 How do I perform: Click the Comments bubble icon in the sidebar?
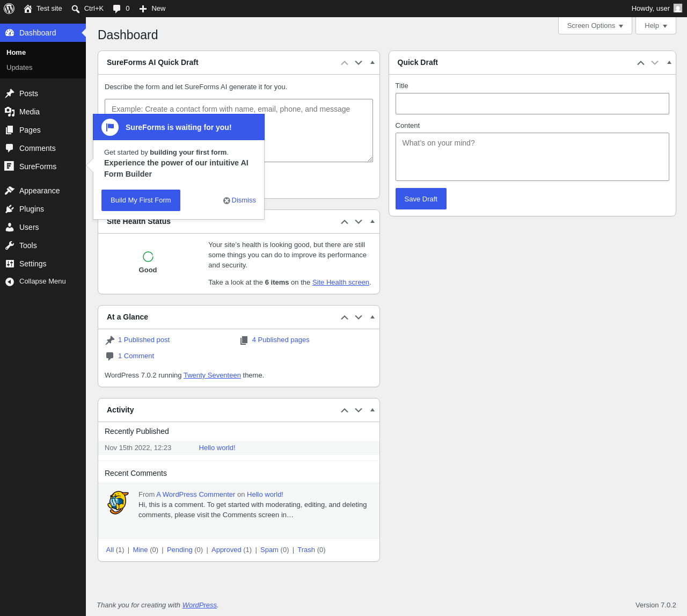(10, 148)
